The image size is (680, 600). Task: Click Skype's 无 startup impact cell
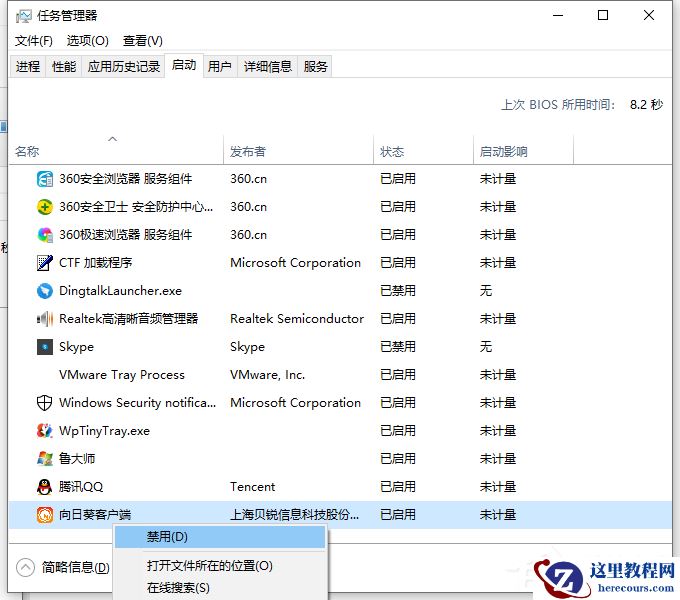486,347
